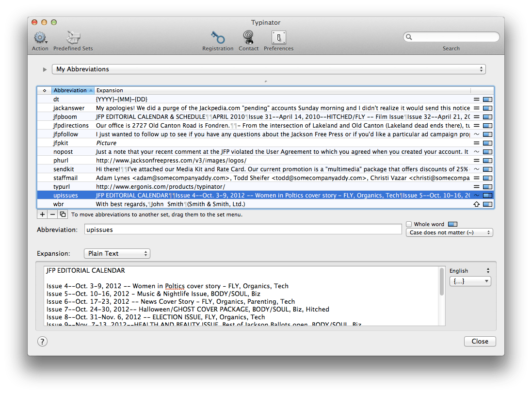This screenshot has height=394, width=532.
Task: Open the Contact toolbar icon
Action: pos(248,38)
